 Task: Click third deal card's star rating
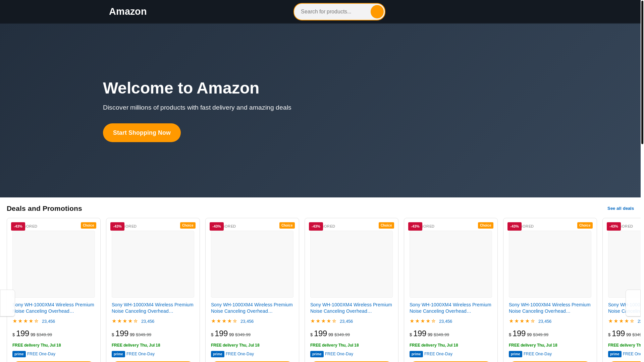coord(224,321)
